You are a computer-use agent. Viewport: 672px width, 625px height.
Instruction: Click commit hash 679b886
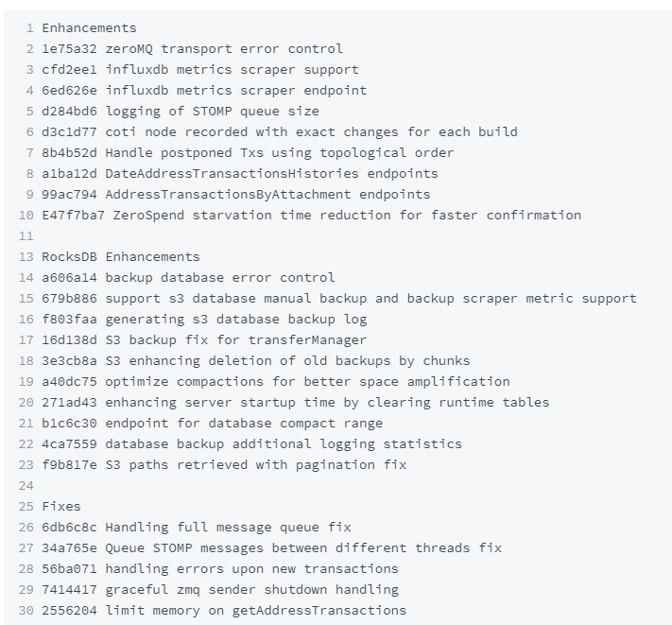point(69,299)
